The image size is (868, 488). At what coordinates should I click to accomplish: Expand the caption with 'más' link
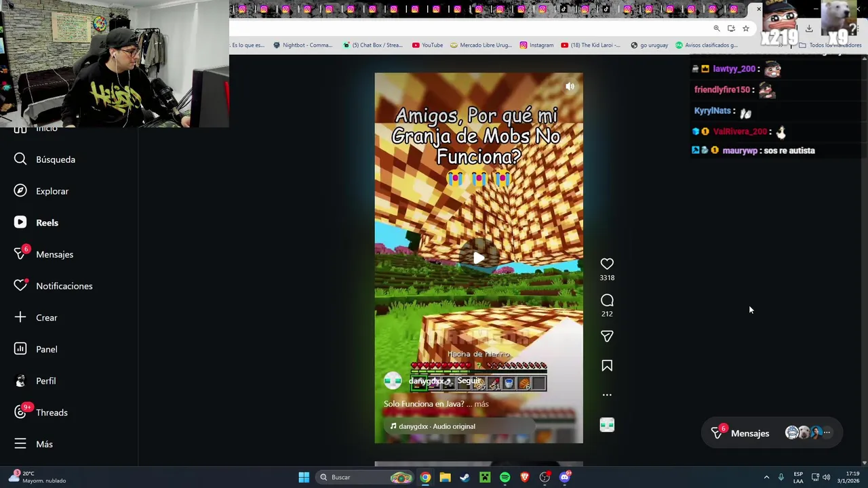pyautogui.click(x=481, y=404)
